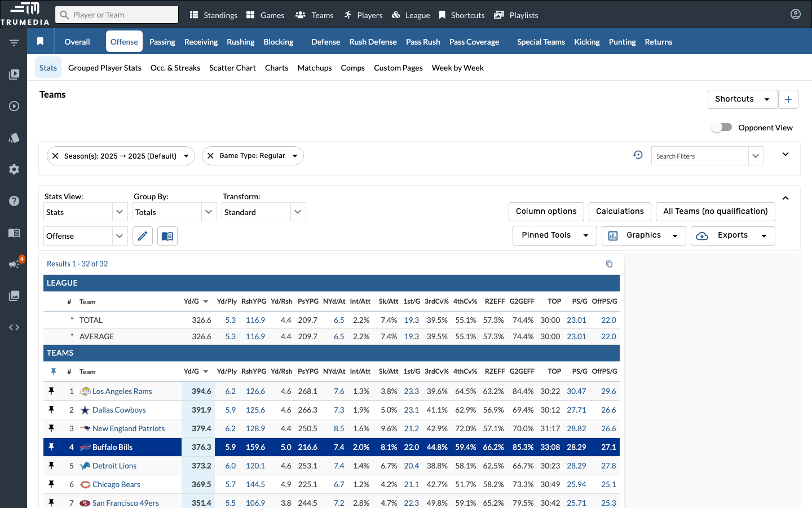Viewport: 812px width, 508px height.
Task: Sort by the Teams Yd/G column header
Action: click(x=196, y=371)
